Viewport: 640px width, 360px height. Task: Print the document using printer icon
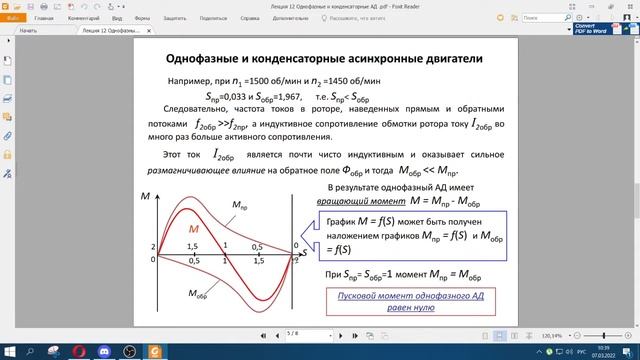(44, 7)
